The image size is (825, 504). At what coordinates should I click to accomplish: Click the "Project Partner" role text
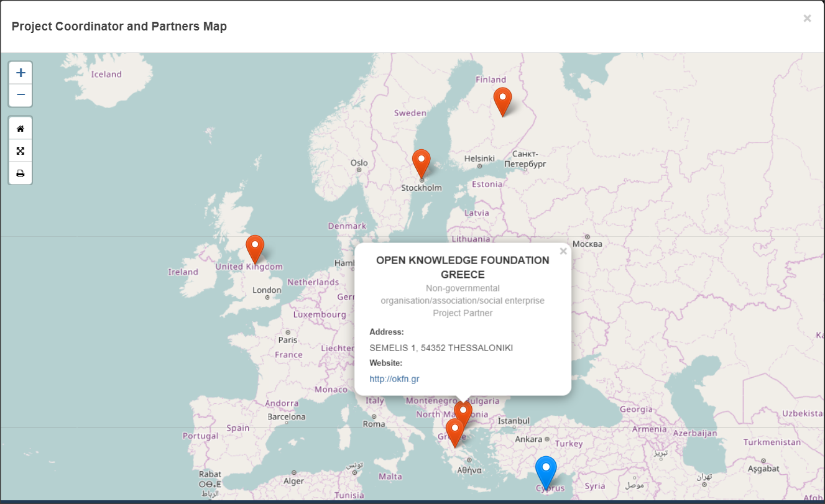coord(463,313)
